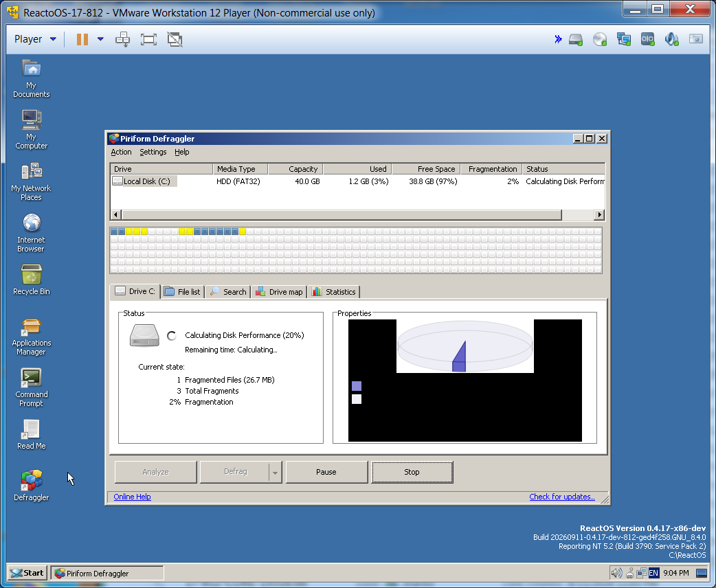The height and width of the screenshot is (588, 716).
Task: Select the Command Prompt desktop icon
Action: click(x=31, y=388)
